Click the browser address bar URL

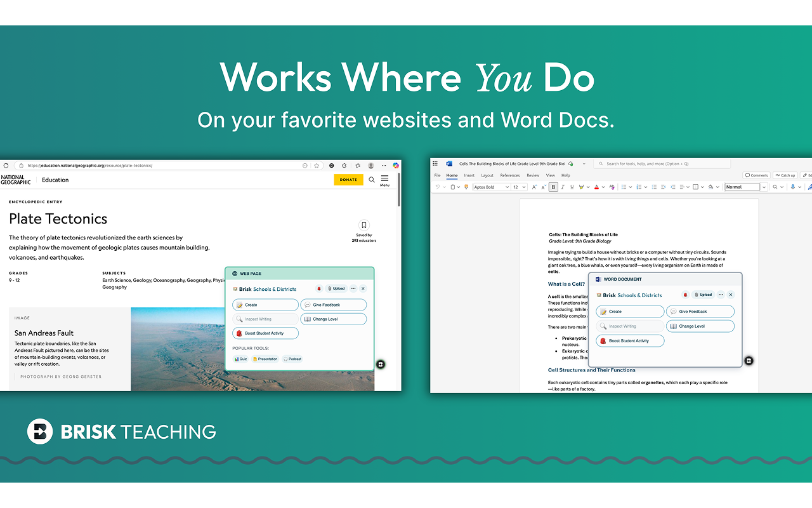[89, 166]
